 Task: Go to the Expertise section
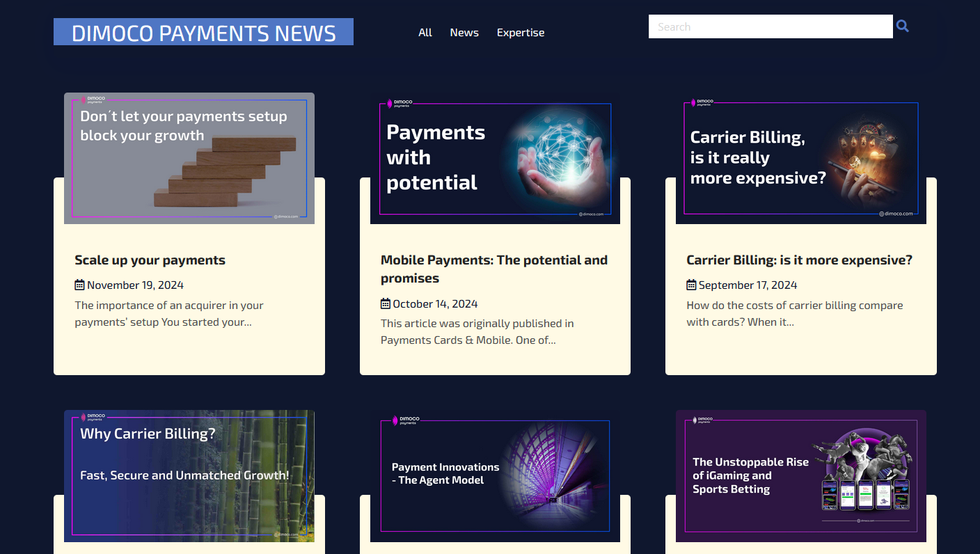521,33
